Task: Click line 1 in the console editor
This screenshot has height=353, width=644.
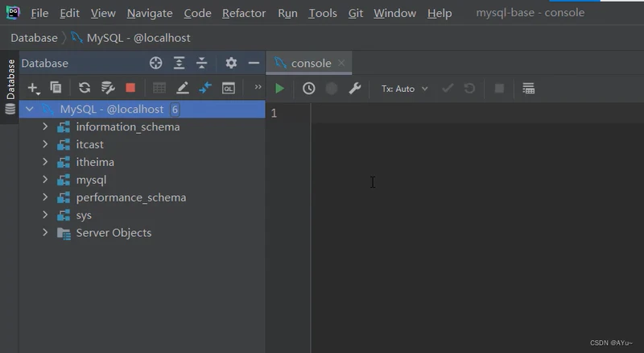Action: click(x=477, y=113)
